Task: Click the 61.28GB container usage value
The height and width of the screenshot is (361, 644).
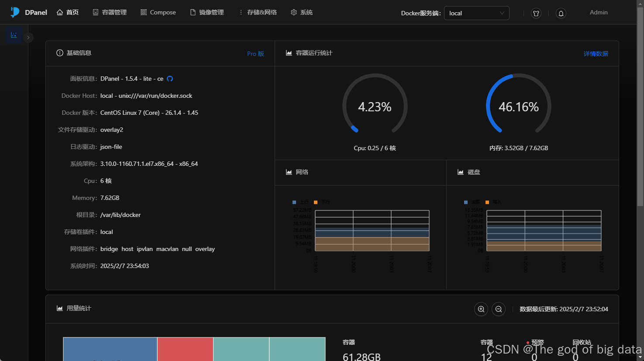Action: tap(362, 357)
